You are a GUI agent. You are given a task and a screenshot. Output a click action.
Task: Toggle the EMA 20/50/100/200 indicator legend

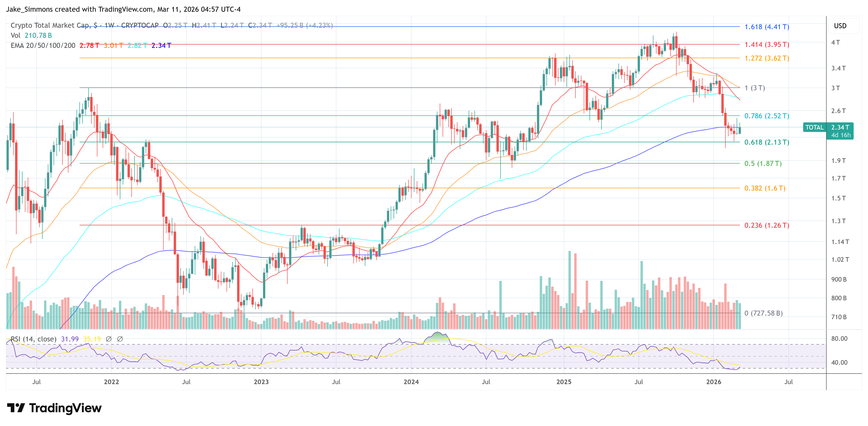point(43,45)
